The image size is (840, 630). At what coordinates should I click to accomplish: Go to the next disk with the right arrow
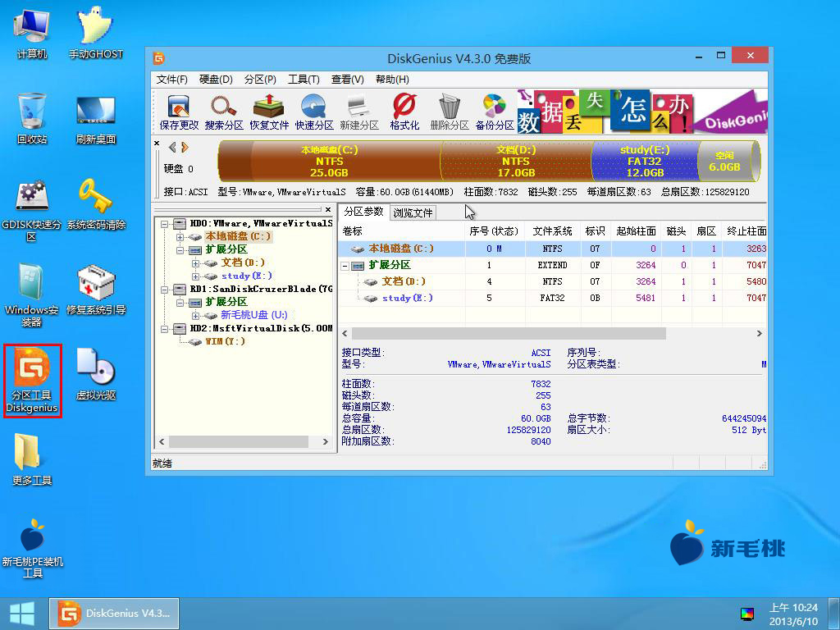coord(185,148)
